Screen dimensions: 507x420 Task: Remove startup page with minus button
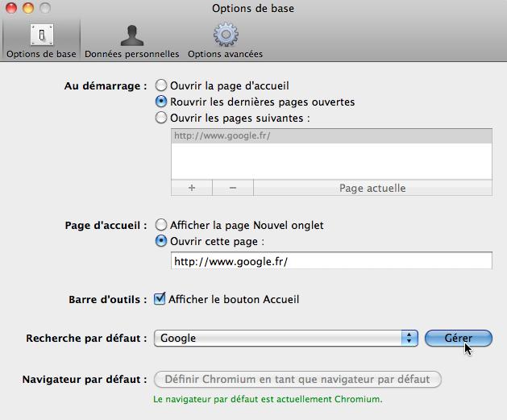tap(233, 188)
